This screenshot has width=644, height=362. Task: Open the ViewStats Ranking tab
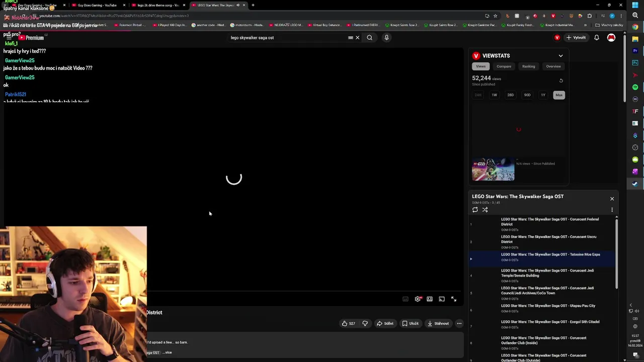[528, 66]
